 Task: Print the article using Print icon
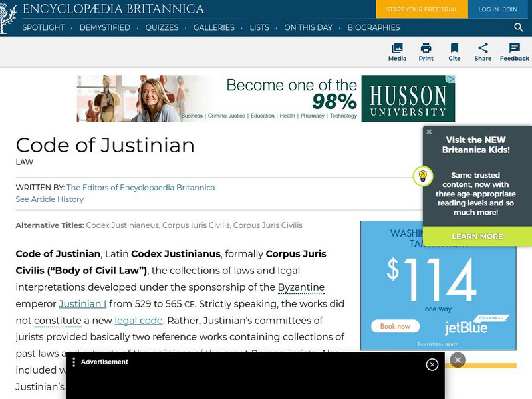(426, 52)
